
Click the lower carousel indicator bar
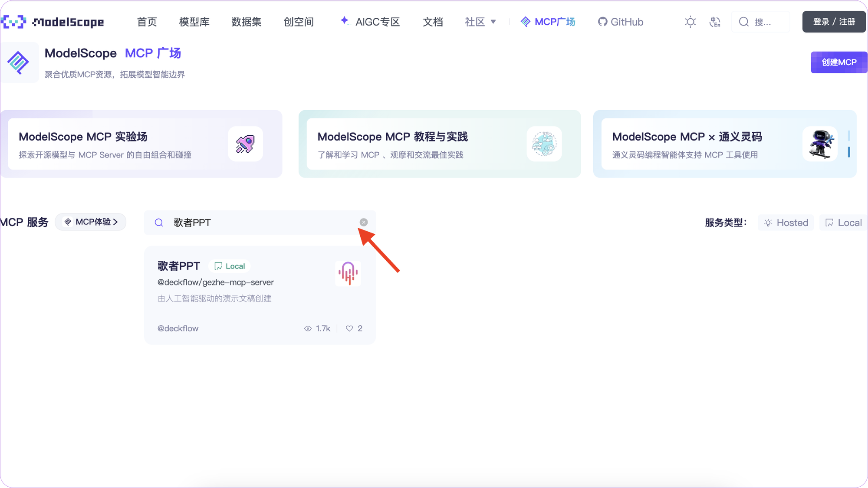849,152
